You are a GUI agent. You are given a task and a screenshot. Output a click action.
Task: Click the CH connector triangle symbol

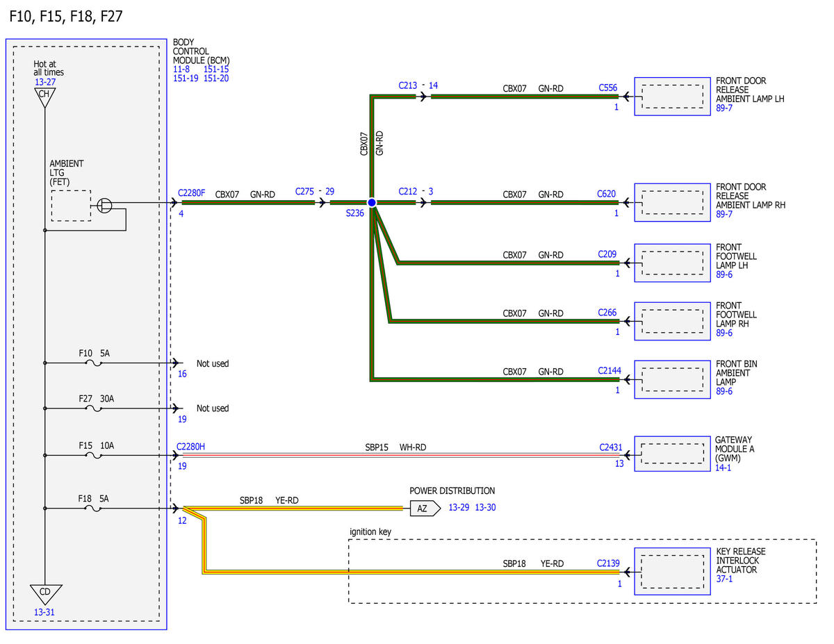coord(44,97)
